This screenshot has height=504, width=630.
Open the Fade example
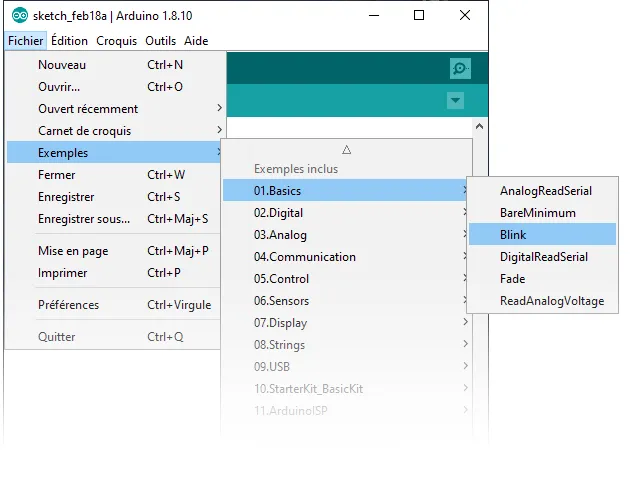click(542, 279)
